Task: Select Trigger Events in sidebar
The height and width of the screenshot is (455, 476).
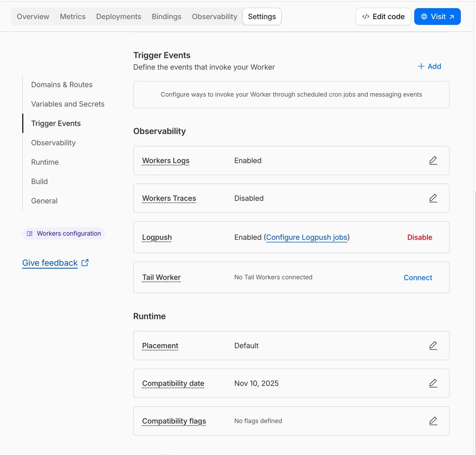Action: click(56, 123)
